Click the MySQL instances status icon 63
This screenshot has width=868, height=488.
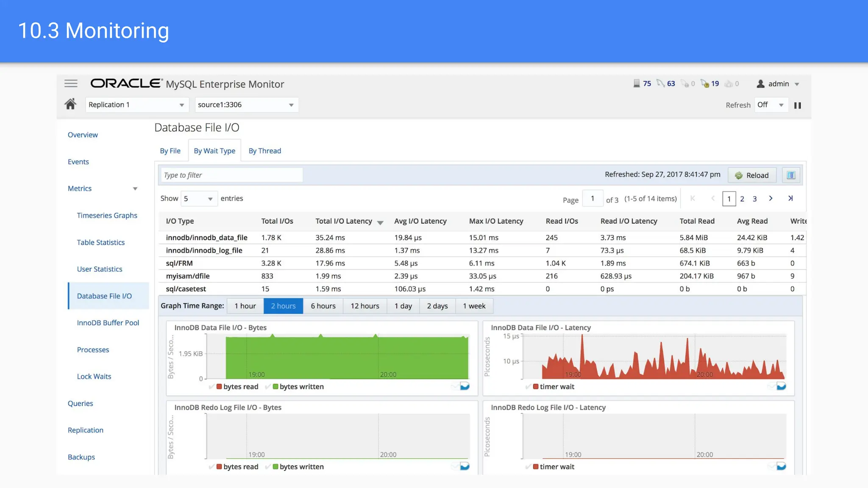[x=660, y=83]
